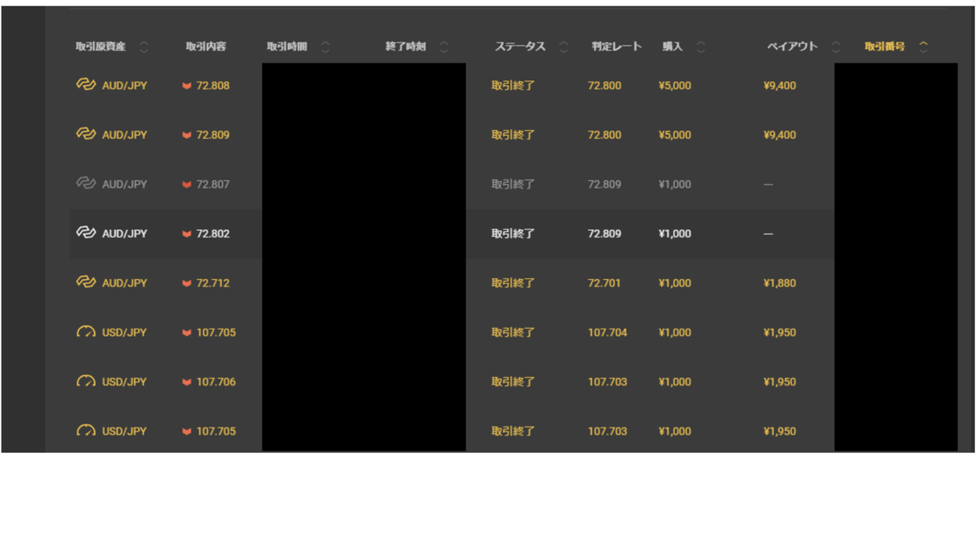Click the highlighted 取引番号 column header label

[884, 47]
